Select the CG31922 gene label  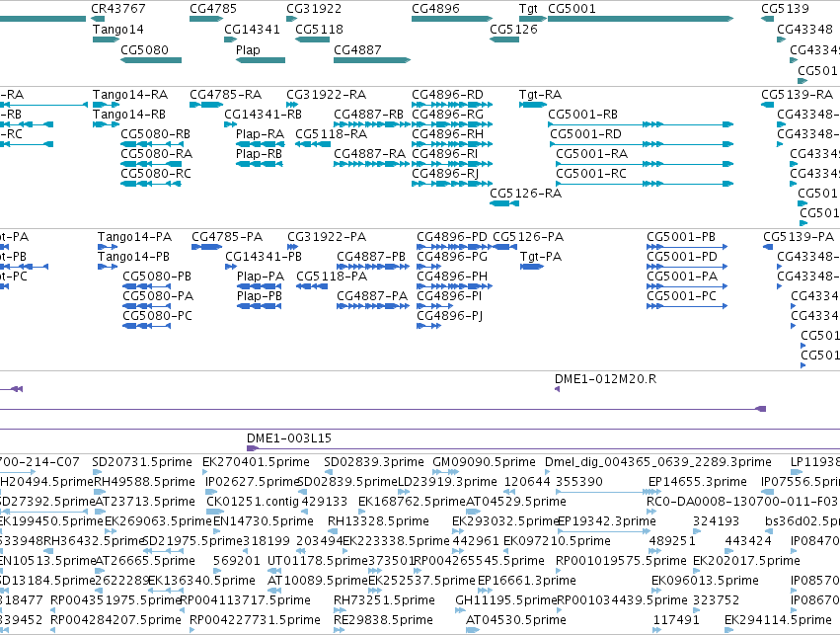[314, 9]
